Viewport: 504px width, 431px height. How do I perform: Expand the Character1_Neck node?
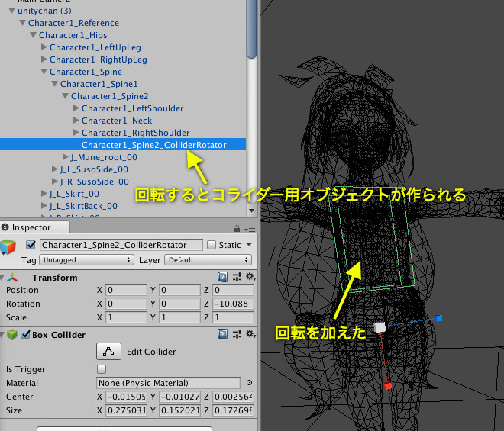(x=76, y=121)
